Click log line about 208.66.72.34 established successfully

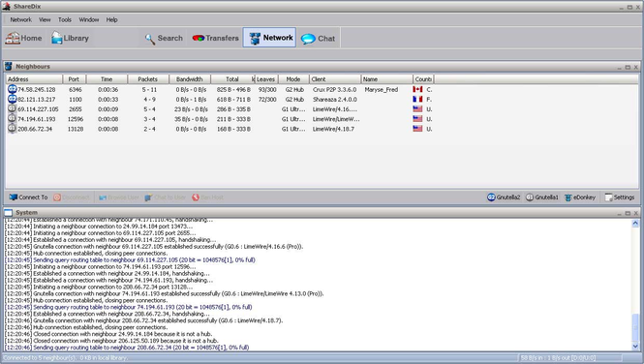coord(144,320)
